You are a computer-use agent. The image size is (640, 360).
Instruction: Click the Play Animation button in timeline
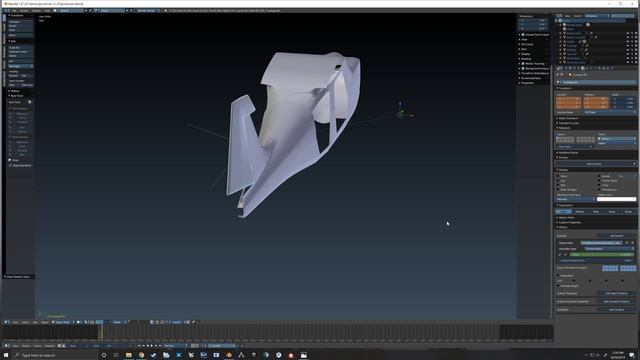151,346
